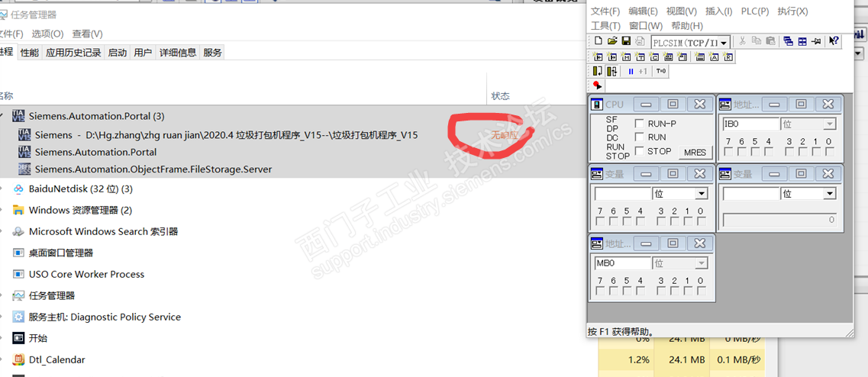Image resolution: width=868 pixels, height=377 pixels.
Task: Insert an input variable window in PLCSIM
Action: coord(597,57)
